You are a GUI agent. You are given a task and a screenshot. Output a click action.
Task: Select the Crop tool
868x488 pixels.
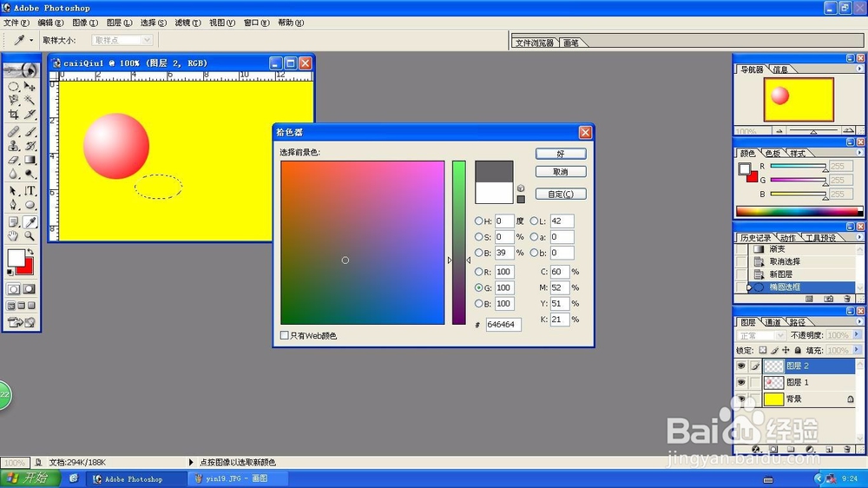point(13,114)
